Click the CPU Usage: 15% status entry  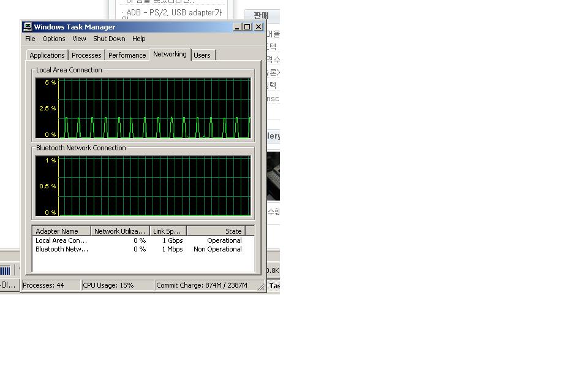[118, 285]
